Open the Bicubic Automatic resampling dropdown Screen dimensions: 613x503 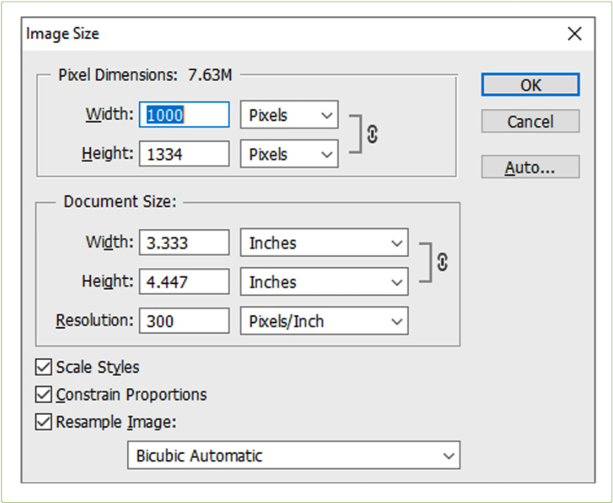(x=293, y=456)
